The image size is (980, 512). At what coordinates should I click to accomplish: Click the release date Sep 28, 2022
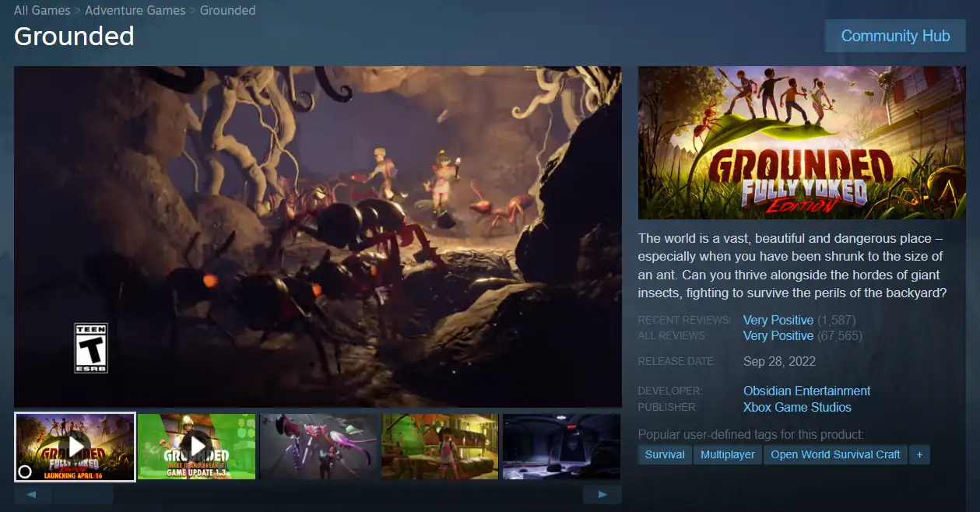[779, 362]
